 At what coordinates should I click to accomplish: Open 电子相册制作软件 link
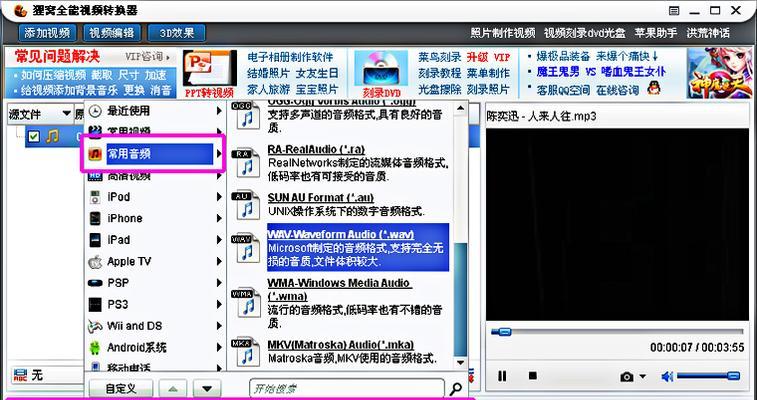290,57
